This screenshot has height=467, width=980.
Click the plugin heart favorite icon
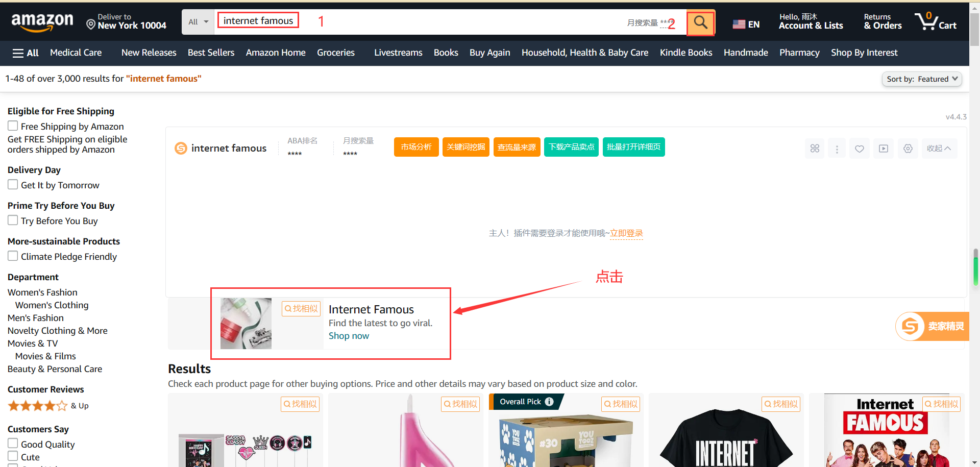click(860, 149)
